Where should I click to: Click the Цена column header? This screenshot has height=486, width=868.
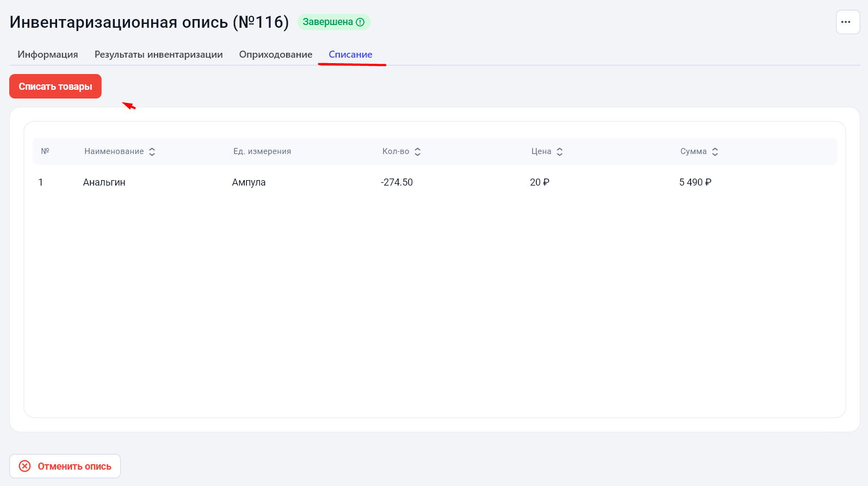tap(541, 151)
